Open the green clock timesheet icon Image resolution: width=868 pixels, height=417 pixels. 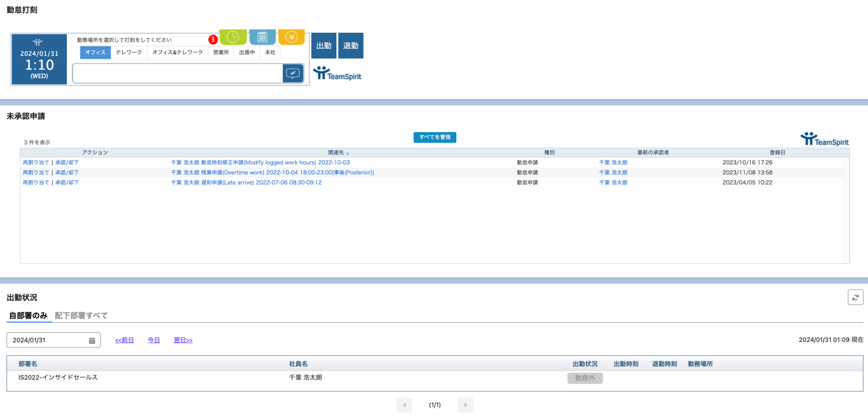click(233, 37)
